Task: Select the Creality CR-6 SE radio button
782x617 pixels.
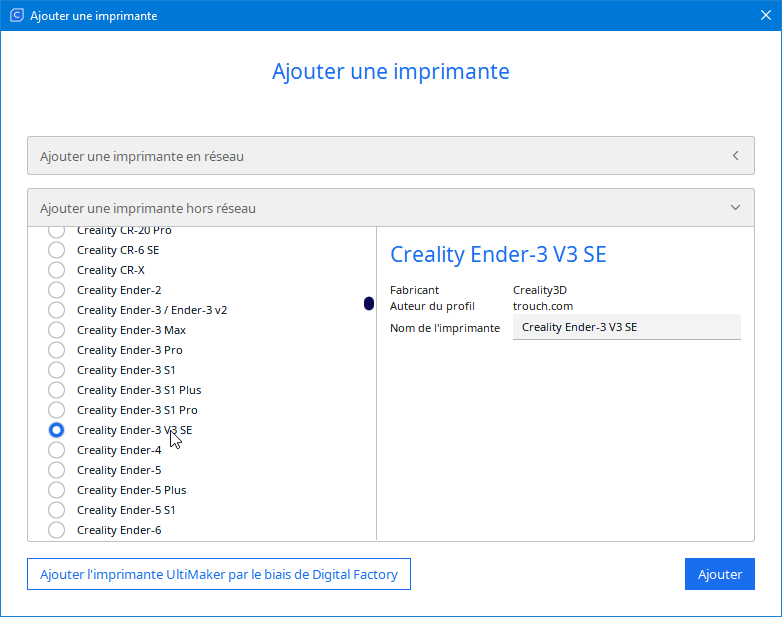Action: pyautogui.click(x=56, y=250)
